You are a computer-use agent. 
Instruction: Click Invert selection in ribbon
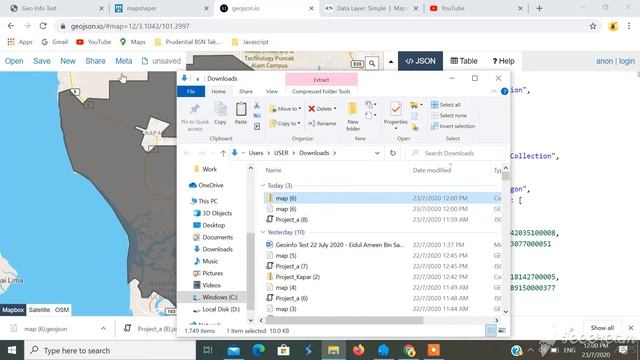tap(453, 126)
